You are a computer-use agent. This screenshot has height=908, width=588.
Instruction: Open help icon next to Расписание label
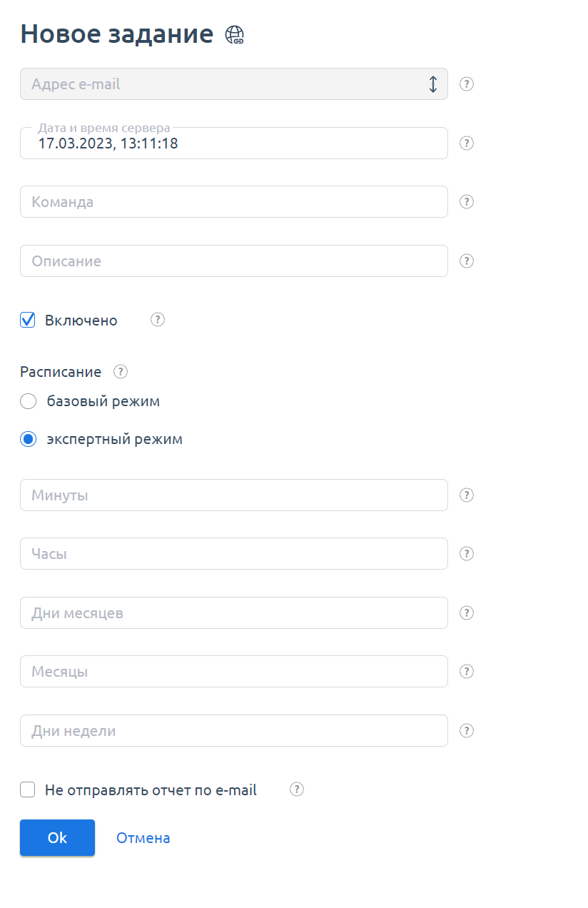point(121,372)
